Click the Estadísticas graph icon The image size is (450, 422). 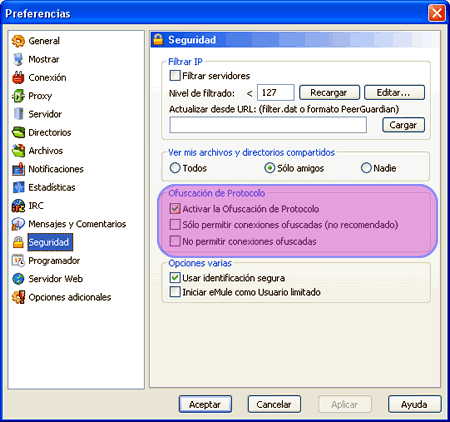pos(18,187)
